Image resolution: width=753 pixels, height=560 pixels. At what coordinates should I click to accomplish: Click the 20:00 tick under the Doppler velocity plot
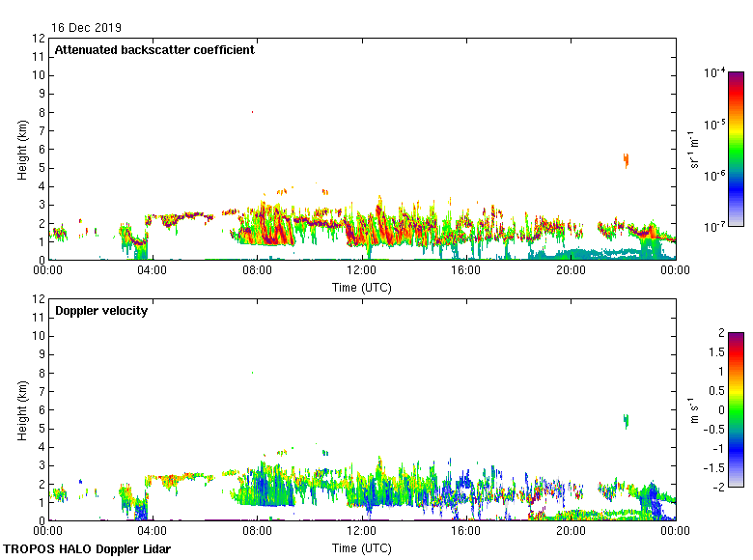tap(571, 532)
